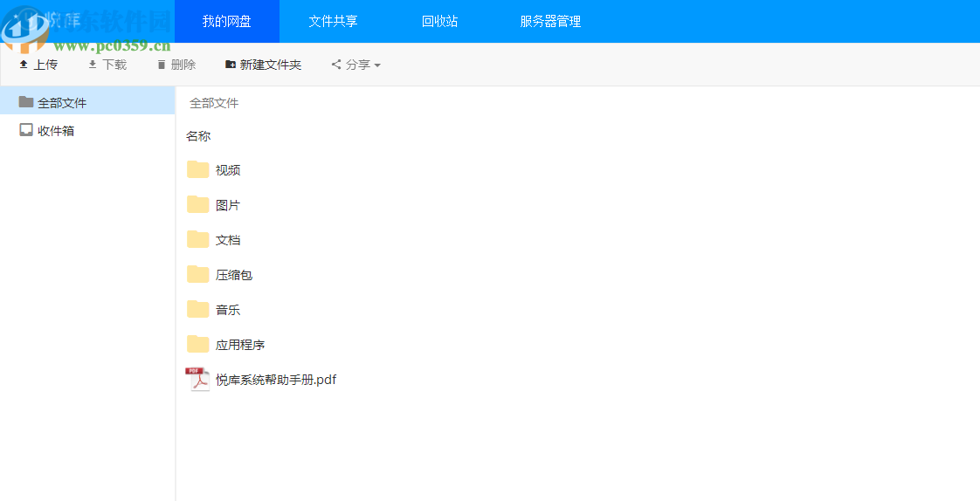The image size is (980, 501).
Task: Click the download arrow icon beside 下载
Action: (93, 65)
